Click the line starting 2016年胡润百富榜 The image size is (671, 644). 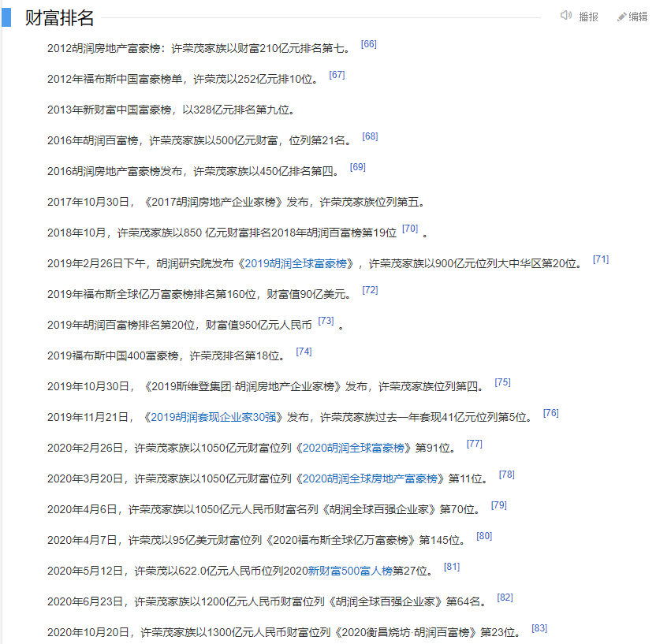(x=199, y=141)
